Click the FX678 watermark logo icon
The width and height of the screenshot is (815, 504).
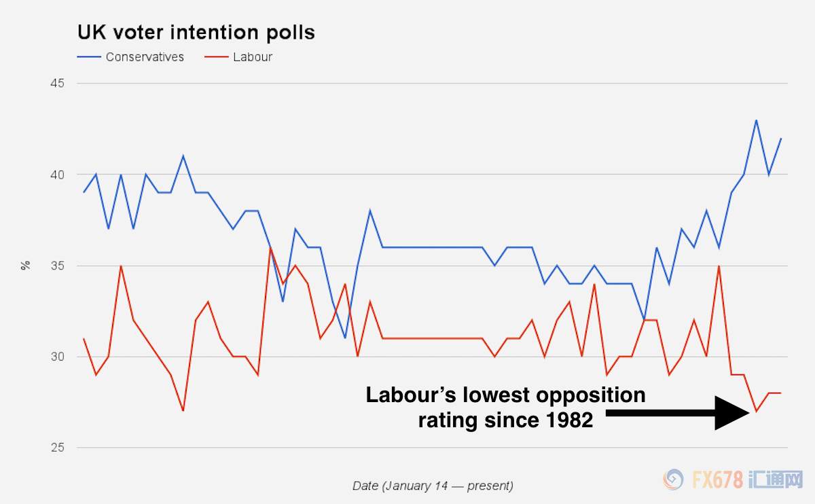(x=674, y=480)
